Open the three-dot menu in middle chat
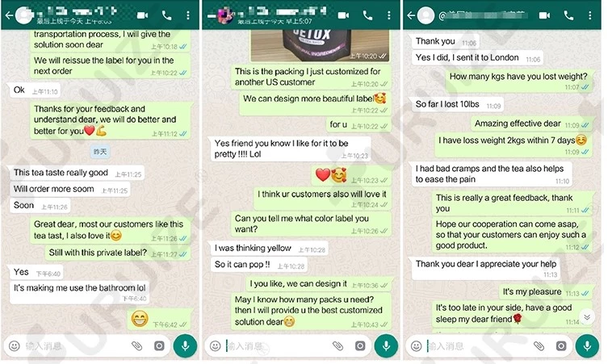The width and height of the screenshot is (612, 364). [389, 15]
